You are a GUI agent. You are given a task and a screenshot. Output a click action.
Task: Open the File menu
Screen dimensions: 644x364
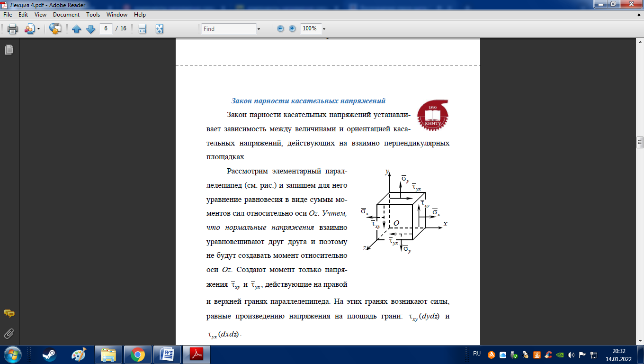(8, 15)
